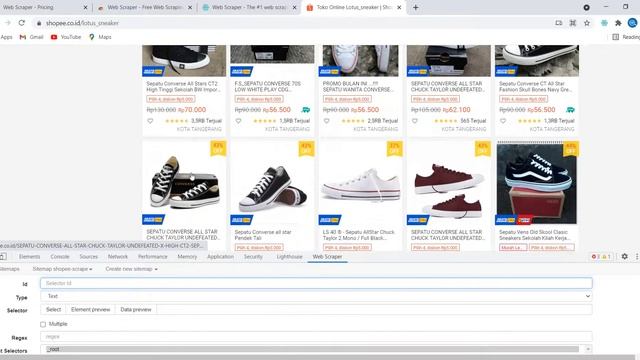Expand the Sitemap shopee-scrape dropdown
640x360 pixels.
coord(62,269)
